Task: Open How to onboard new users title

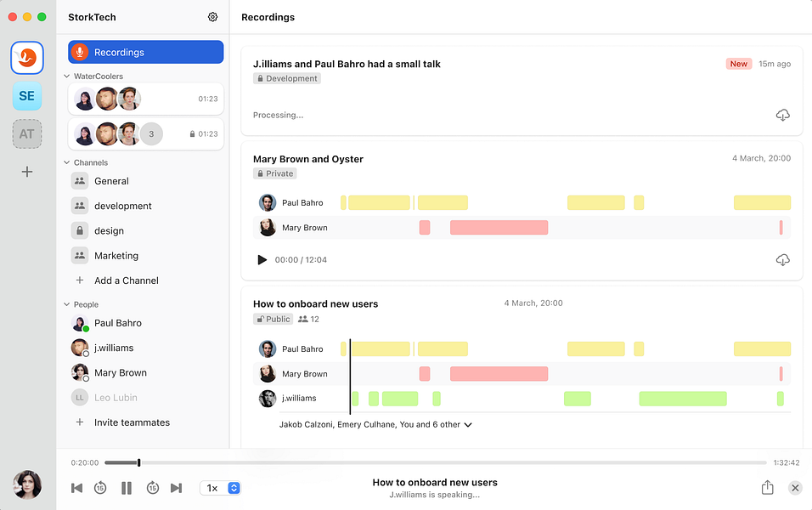Action: tap(315, 304)
